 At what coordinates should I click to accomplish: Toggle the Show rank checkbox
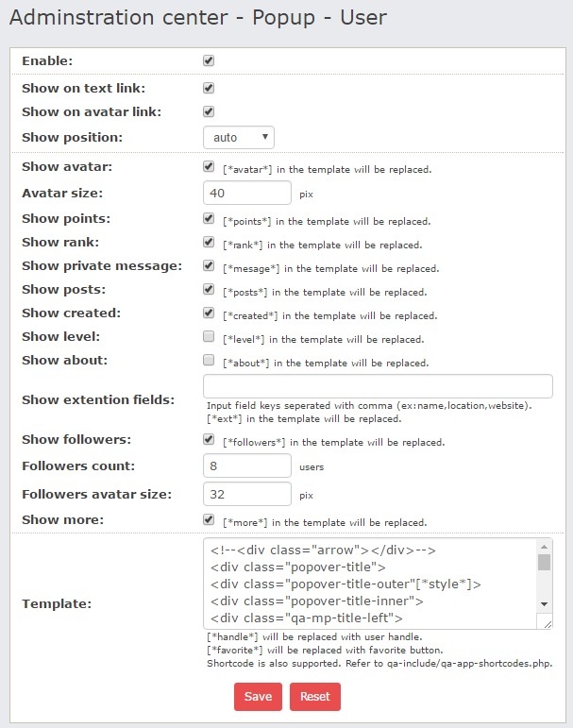click(209, 242)
